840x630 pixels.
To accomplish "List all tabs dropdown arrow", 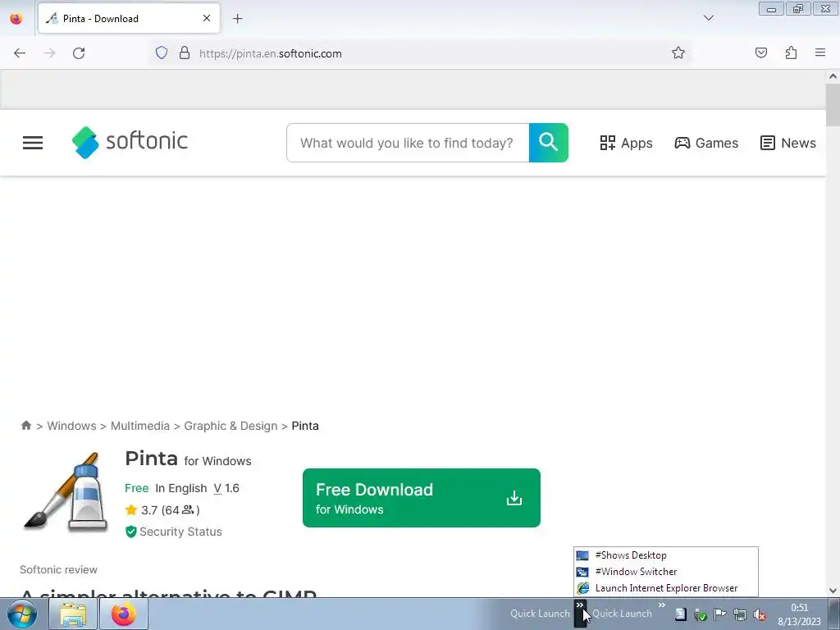I will pyautogui.click(x=708, y=18).
